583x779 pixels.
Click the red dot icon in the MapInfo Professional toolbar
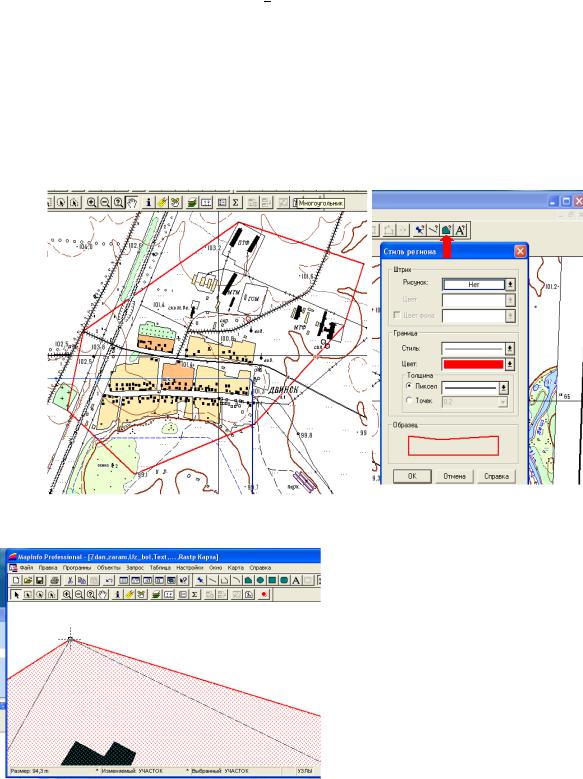point(263,595)
